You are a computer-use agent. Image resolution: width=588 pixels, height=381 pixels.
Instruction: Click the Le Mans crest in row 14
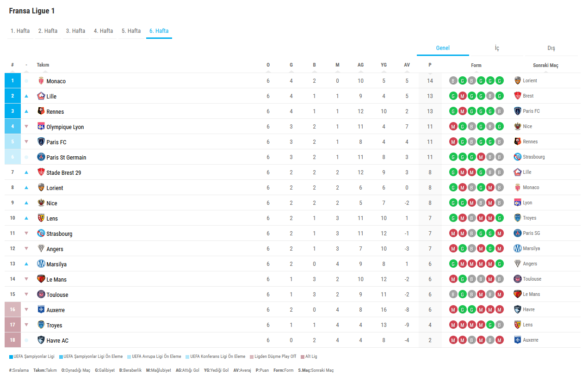tap(41, 279)
